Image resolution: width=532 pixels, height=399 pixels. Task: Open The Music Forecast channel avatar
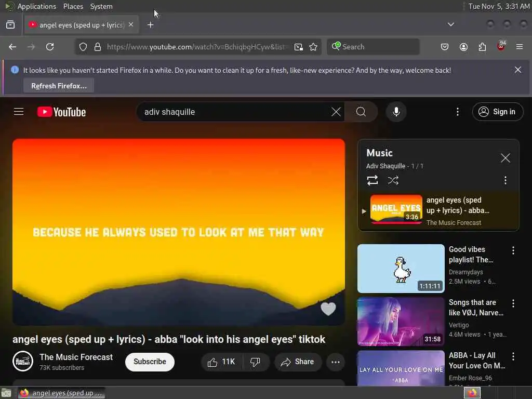[x=23, y=362]
